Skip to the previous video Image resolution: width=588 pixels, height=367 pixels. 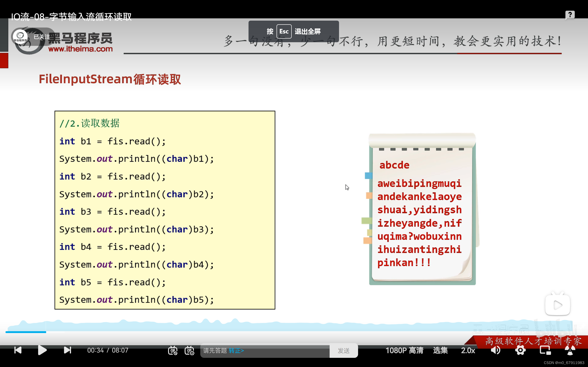click(x=18, y=350)
